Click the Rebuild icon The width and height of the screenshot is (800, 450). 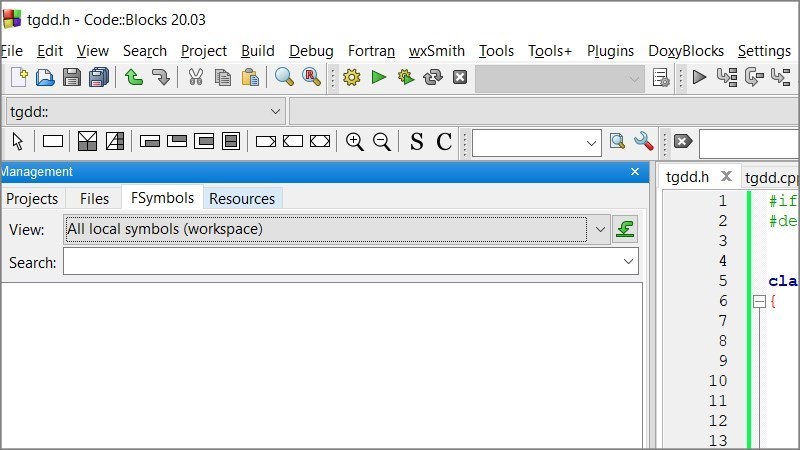point(433,78)
